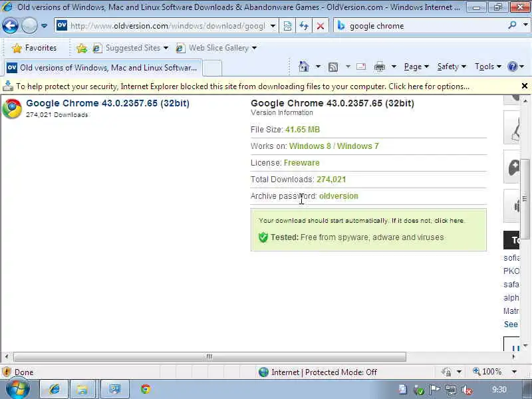Click the Read Mail icon

click(361, 66)
